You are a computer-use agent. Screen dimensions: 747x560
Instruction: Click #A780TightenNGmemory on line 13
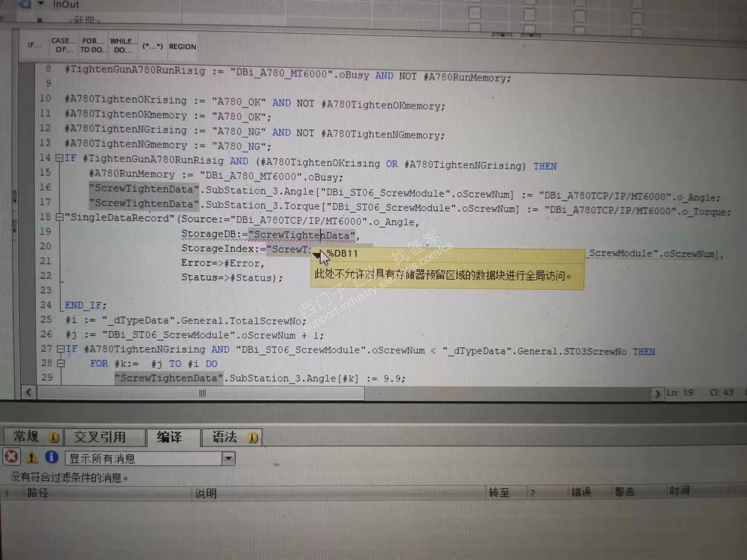(126, 144)
